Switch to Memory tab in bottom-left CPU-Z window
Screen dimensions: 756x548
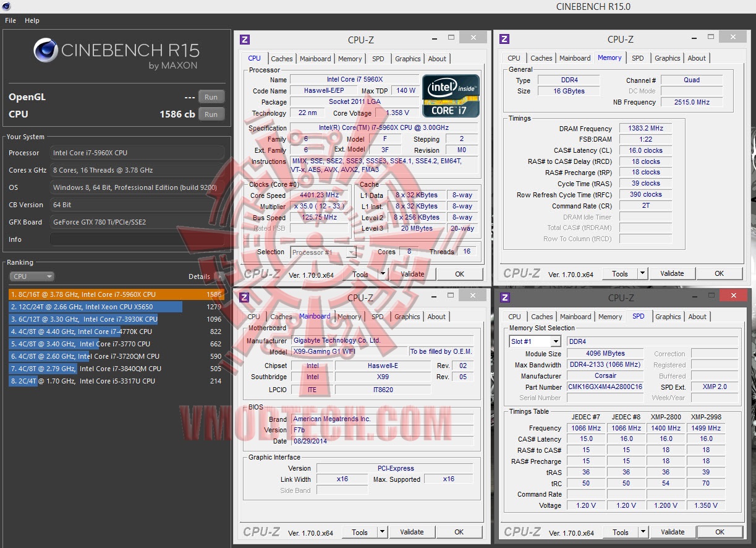349,317
